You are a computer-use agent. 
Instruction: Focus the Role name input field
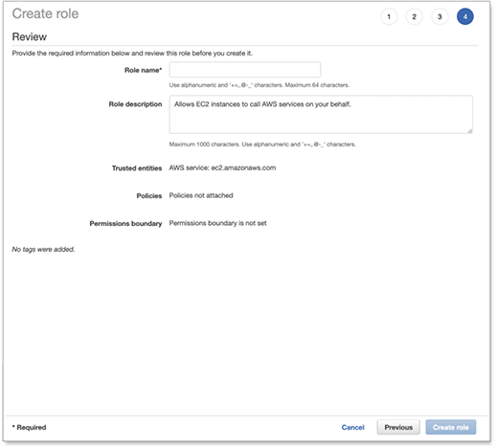(x=245, y=70)
